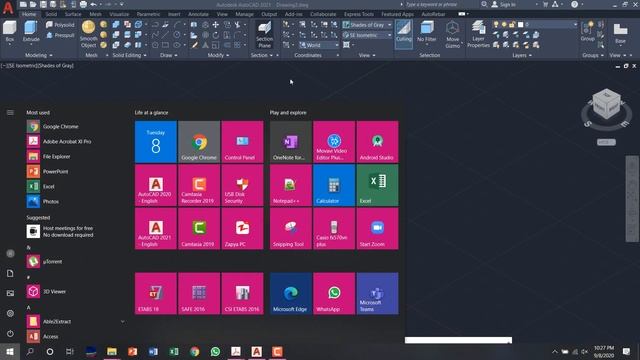640x360 pixels.
Task: Open the OneNote tile
Action: pyautogui.click(x=291, y=142)
